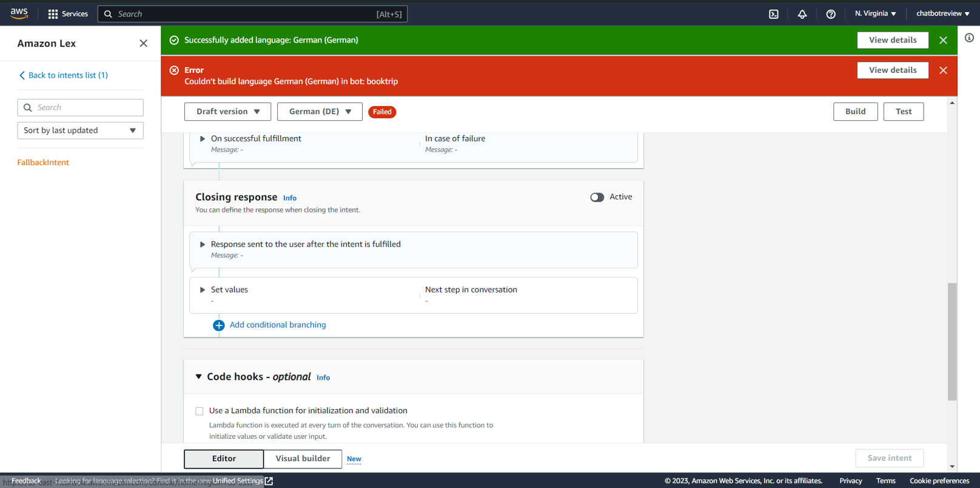Viewport: 980px width, 488px height.
Task: Click the Build button
Action: 855,112
